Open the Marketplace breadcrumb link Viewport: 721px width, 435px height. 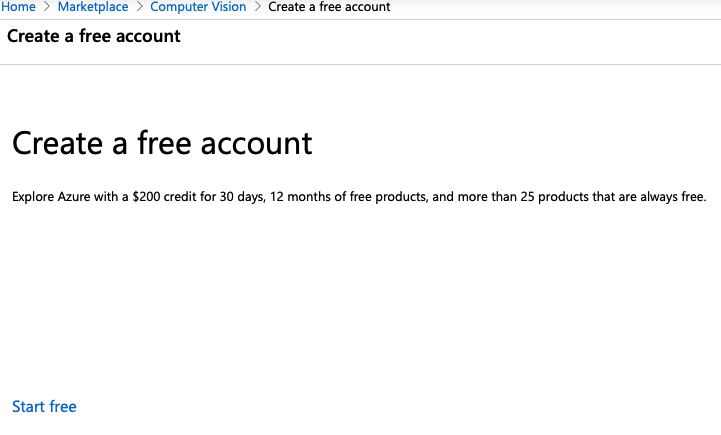(x=93, y=7)
